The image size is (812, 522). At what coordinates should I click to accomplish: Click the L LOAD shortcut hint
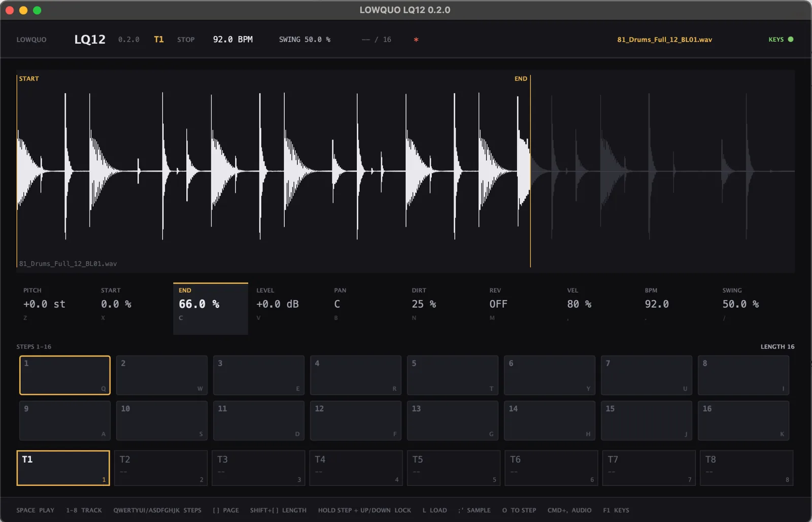[x=434, y=510]
